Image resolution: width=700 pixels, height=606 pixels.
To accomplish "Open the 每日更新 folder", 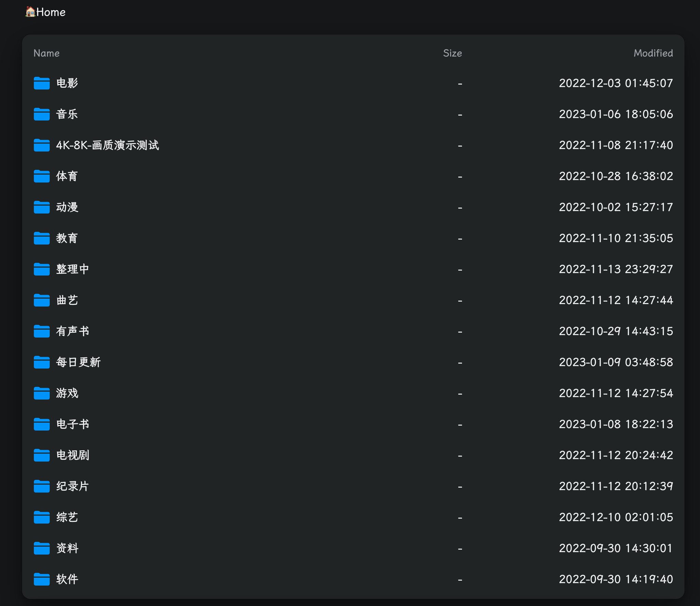I will 78,362.
